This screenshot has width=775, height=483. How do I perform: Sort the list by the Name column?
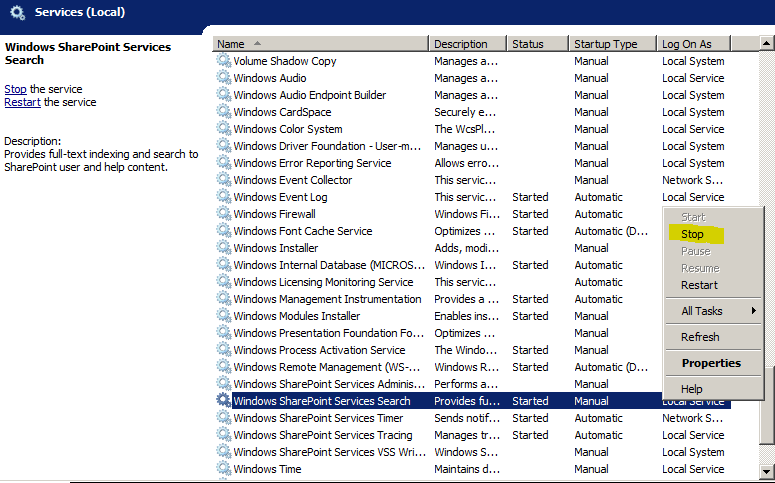point(321,44)
